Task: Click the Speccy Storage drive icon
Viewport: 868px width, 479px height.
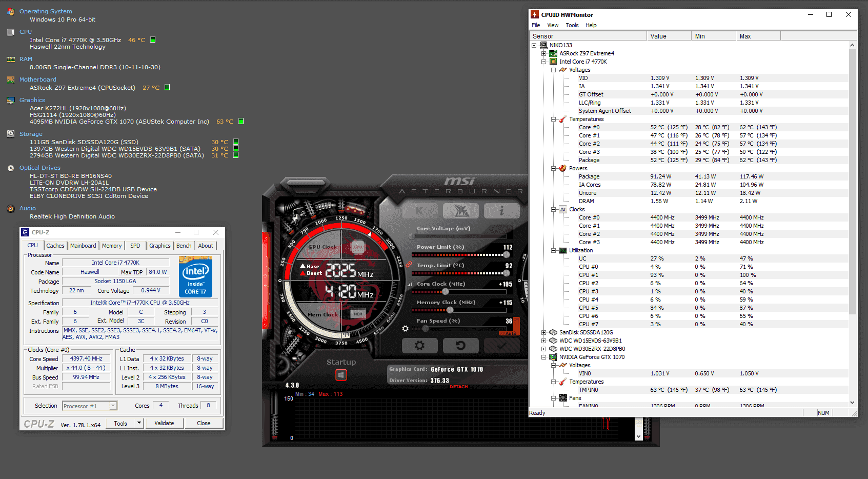Action: click(x=11, y=134)
